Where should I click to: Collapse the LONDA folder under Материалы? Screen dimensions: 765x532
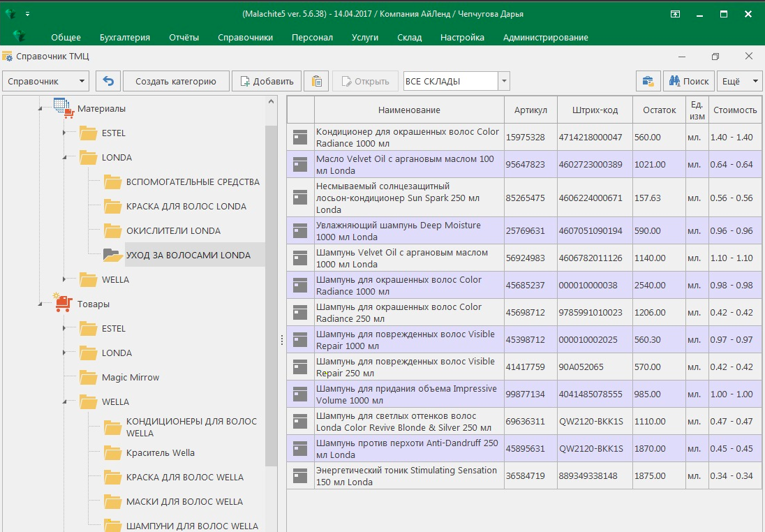(64, 158)
